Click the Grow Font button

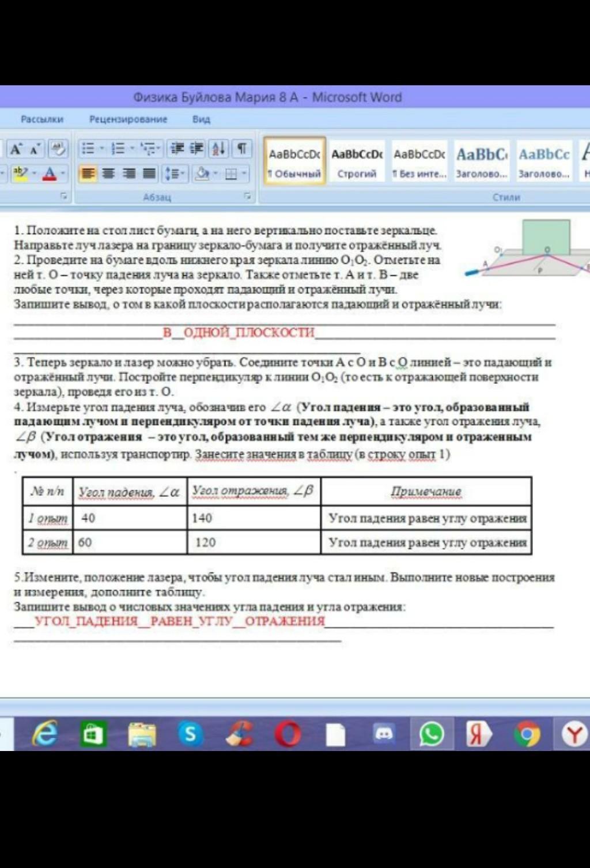click(x=16, y=149)
